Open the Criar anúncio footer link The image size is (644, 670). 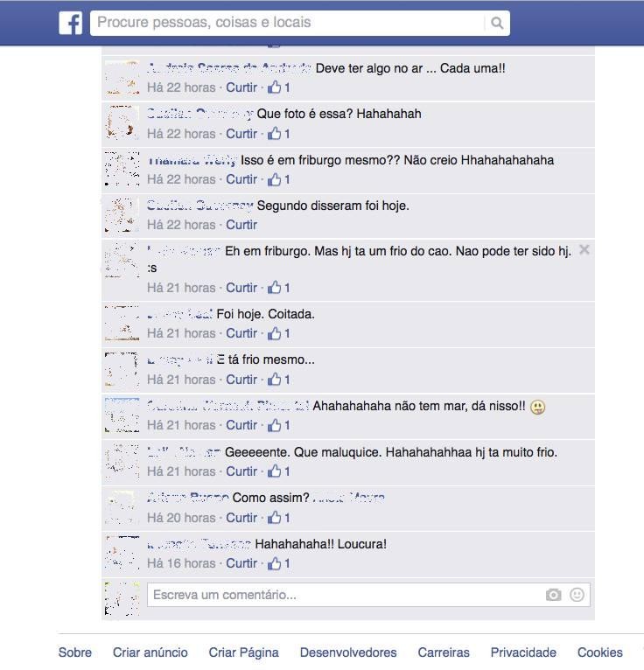click(150, 653)
